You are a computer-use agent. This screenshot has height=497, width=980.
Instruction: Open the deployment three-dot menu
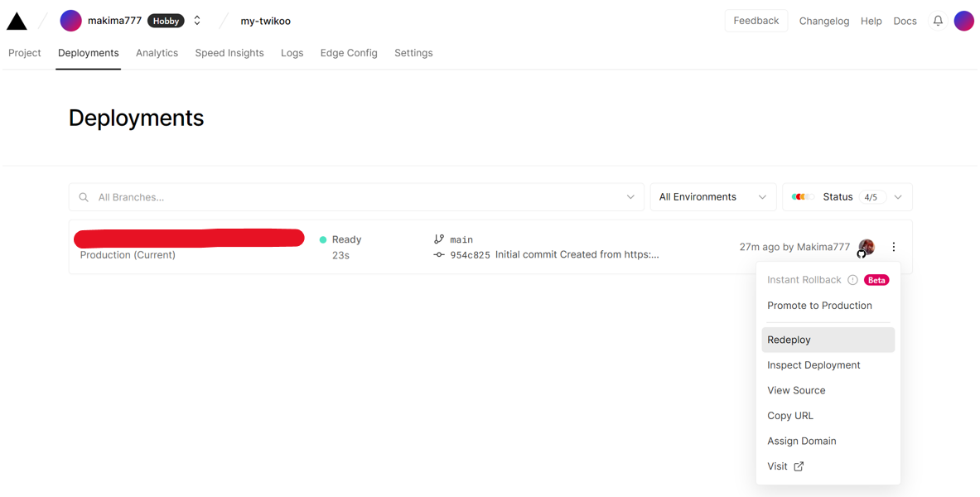point(894,247)
